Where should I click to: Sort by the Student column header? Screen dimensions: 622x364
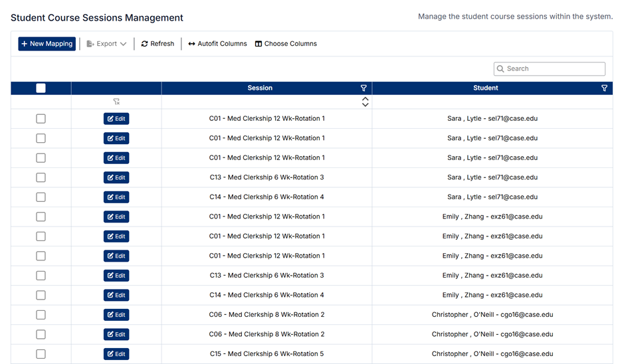486,88
